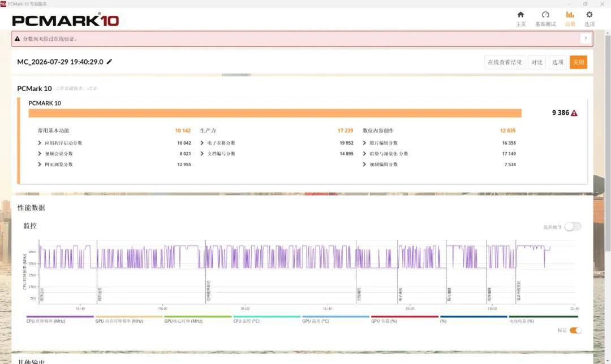This screenshot has height=364, width=611.
Task: Click the 数位内容创作 score 12 835
Action: pos(507,131)
